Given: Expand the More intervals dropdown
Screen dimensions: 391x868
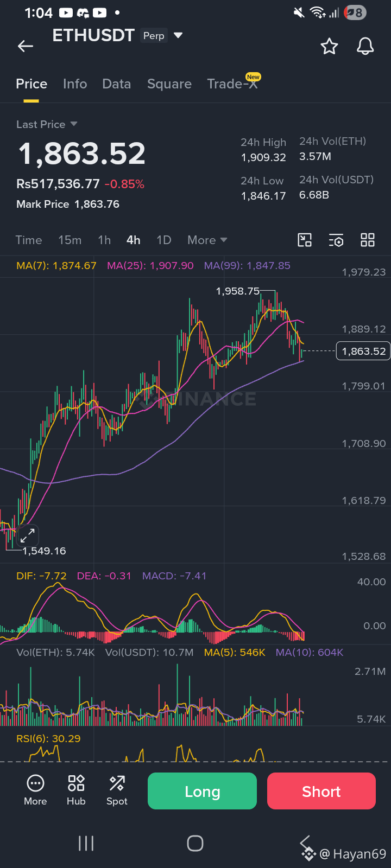Looking at the screenshot, I should click(207, 240).
